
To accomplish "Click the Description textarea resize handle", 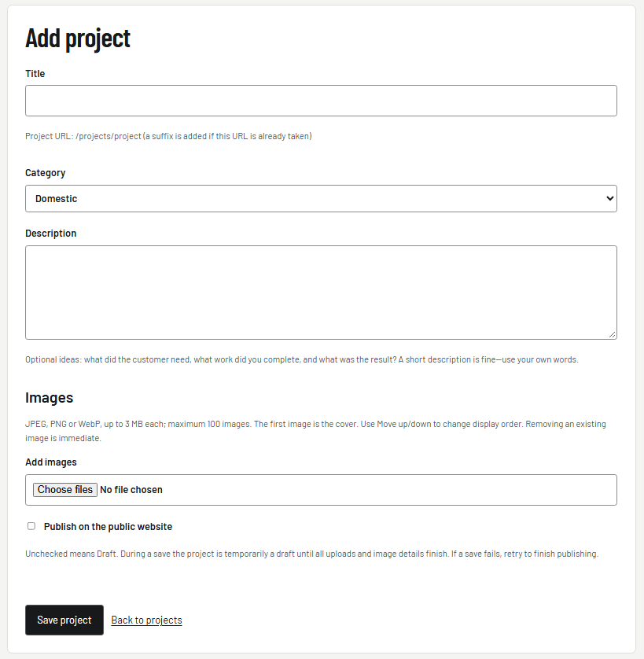I will point(613,334).
